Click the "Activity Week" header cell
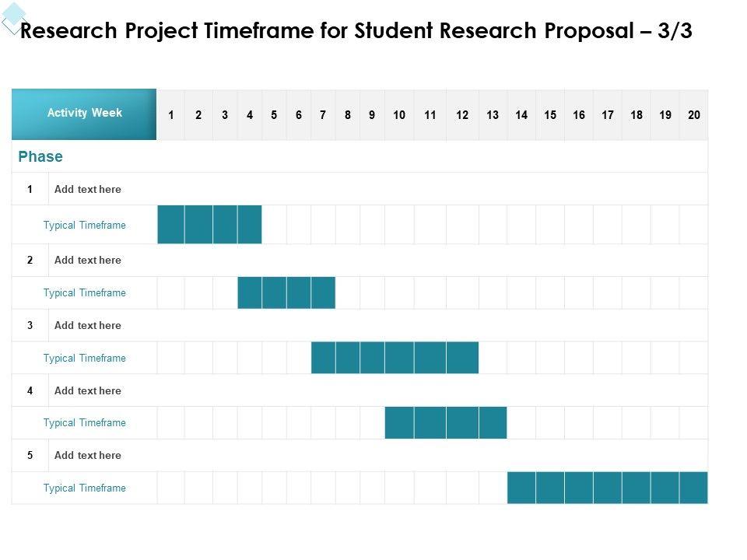747x560 pixels. (84, 114)
